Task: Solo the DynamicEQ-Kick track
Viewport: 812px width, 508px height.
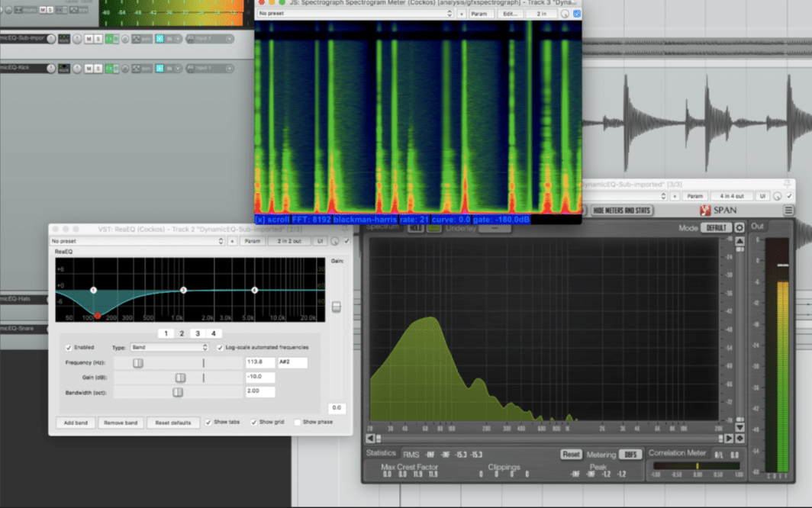Action: click(98, 69)
